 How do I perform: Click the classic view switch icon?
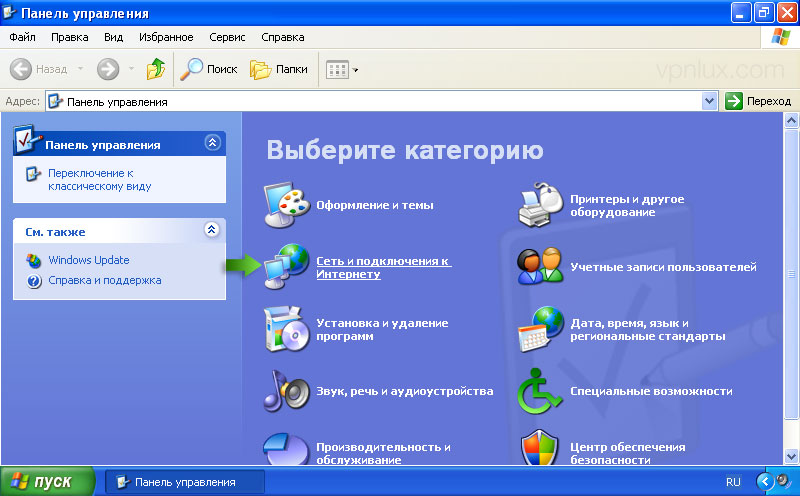(33, 174)
